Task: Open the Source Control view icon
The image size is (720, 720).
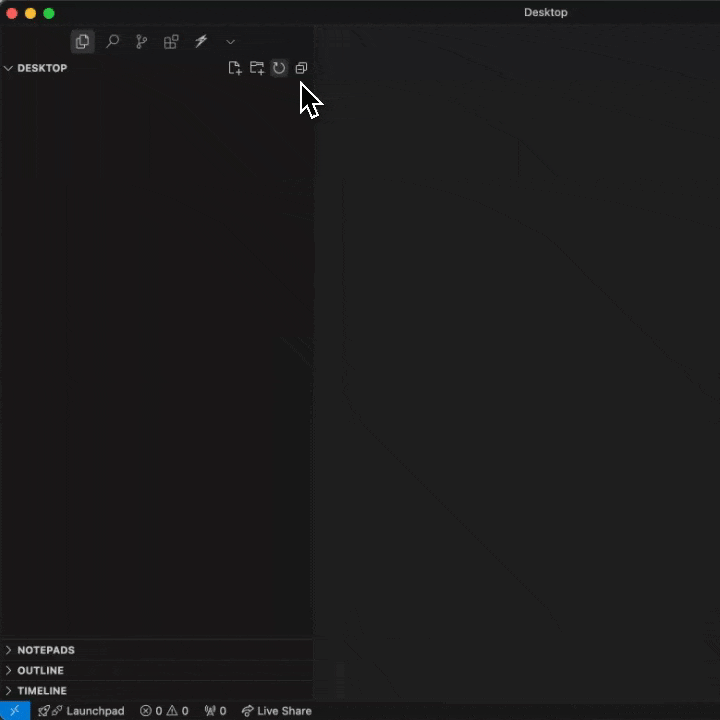Action: coord(141,42)
